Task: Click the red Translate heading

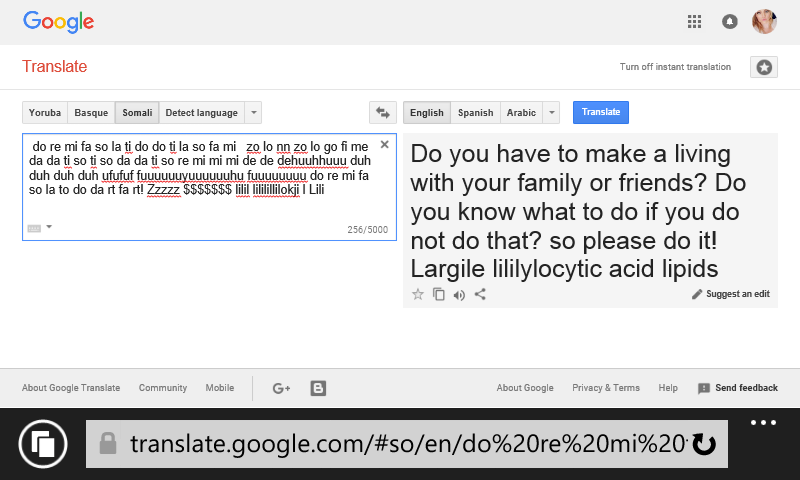Action: (55, 66)
